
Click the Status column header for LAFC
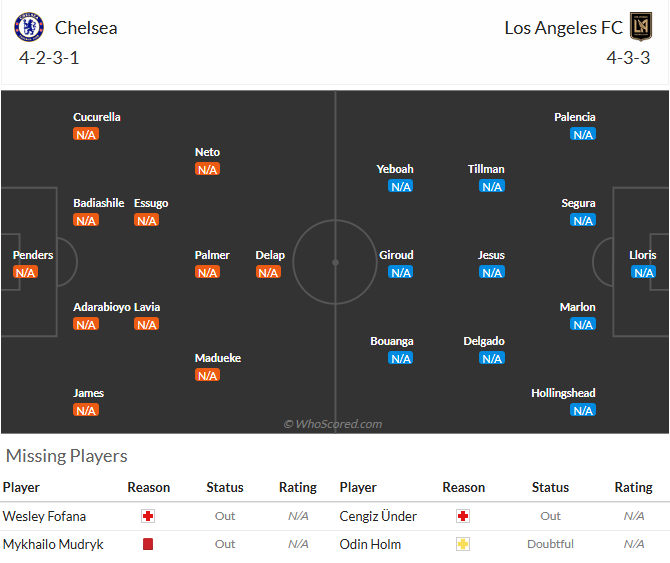coord(550,487)
